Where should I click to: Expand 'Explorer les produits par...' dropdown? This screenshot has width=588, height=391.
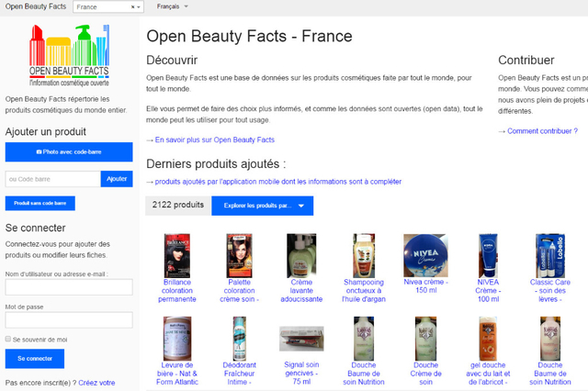click(x=263, y=206)
